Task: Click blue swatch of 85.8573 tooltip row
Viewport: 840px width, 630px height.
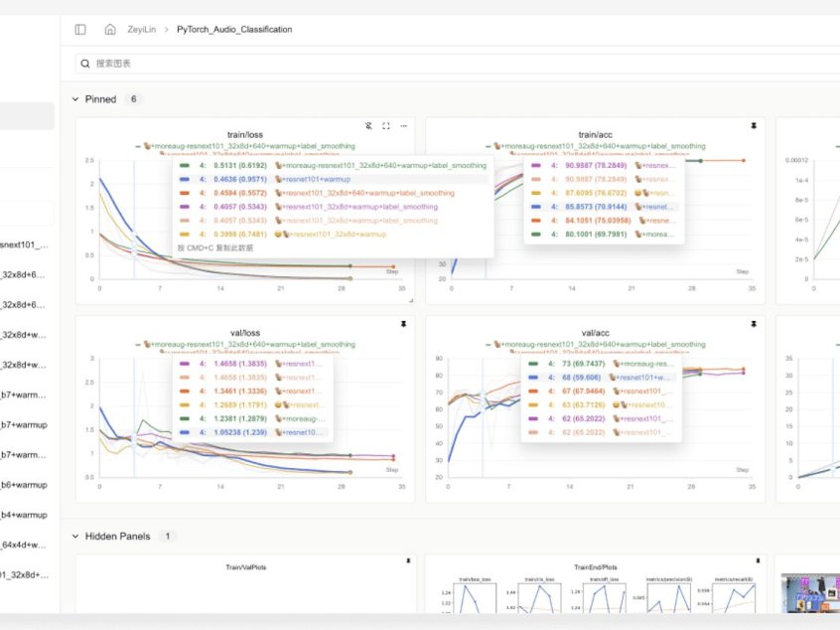Action: [x=536, y=207]
